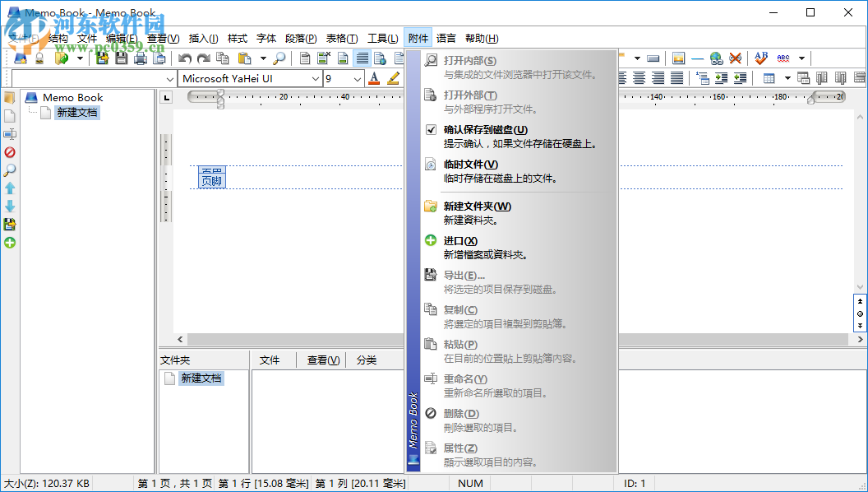Click the ruler tab-stop type button
Screen dimensions: 868x492
(166, 98)
